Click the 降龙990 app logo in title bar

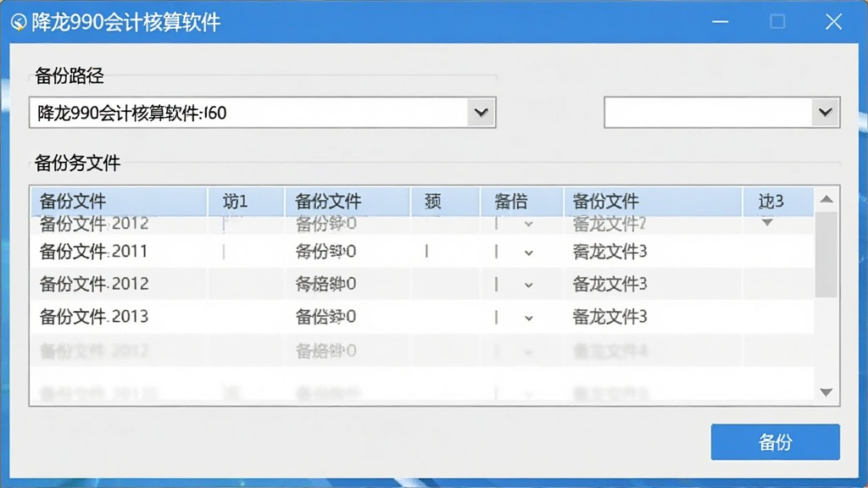[19, 23]
